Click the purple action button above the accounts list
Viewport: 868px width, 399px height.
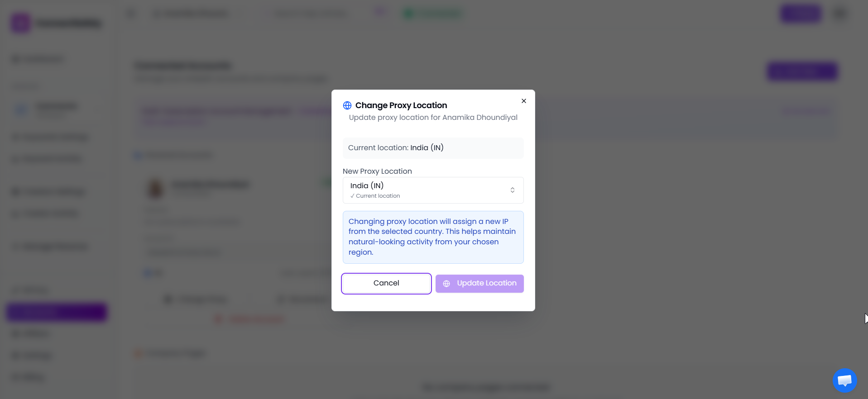(x=801, y=71)
